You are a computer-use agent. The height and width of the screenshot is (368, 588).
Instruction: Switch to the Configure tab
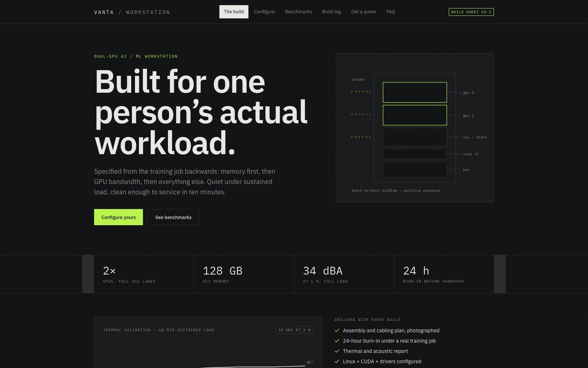coord(264,12)
